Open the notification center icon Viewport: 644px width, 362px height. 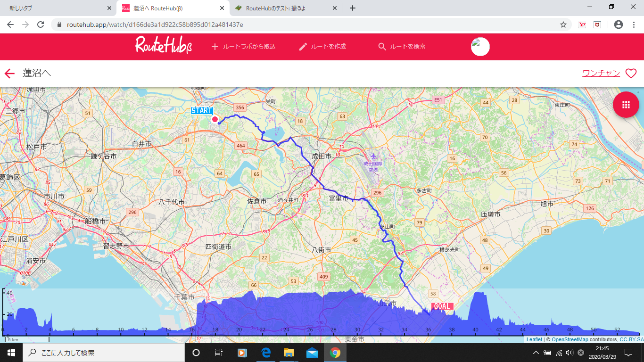[628, 352]
